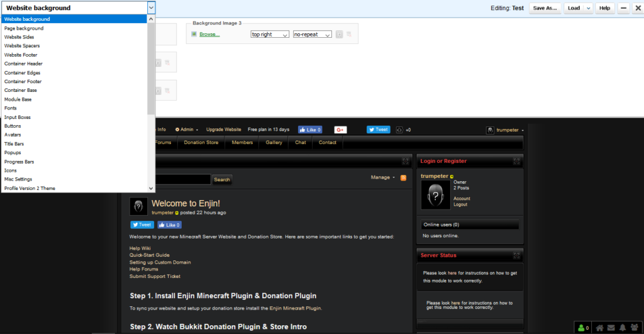Click the Account link
644x334 pixels.
click(462, 198)
